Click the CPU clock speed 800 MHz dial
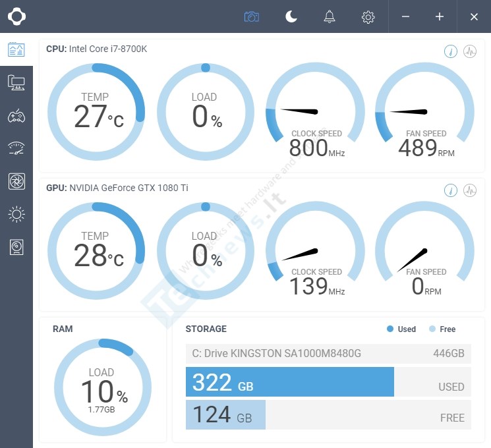The width and height of the screenshot is (491, 448). coord(315,110)
